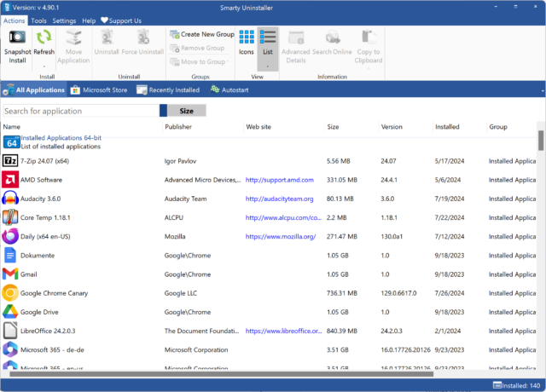Click the Snapshot Install camera icon
Screen dimensions: 546x392
17,37
